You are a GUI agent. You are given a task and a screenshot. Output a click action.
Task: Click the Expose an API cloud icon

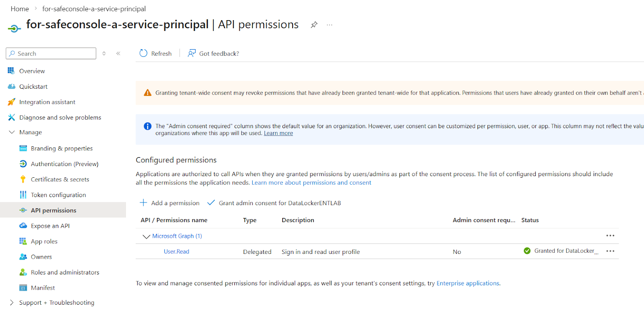[x=23, y=226]
